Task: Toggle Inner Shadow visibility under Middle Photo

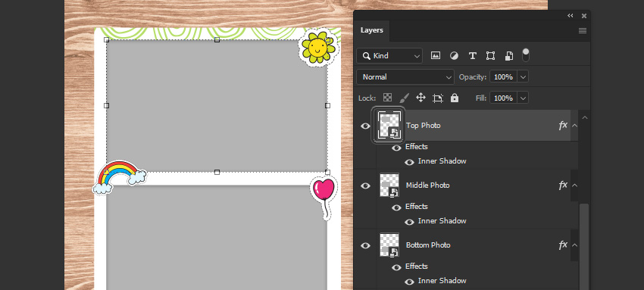Action: click(x=409, y=222)
